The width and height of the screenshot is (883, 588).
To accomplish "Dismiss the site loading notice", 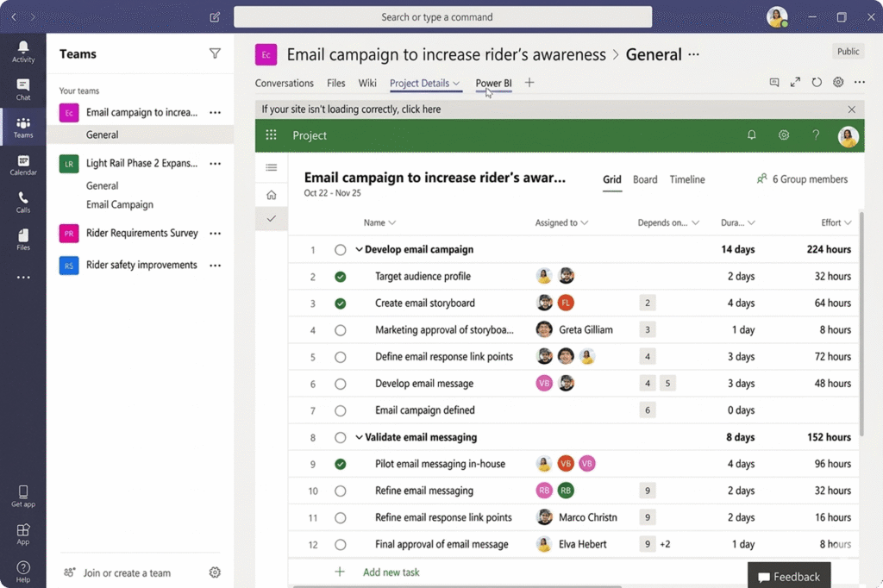I will (x=851, y=109).
